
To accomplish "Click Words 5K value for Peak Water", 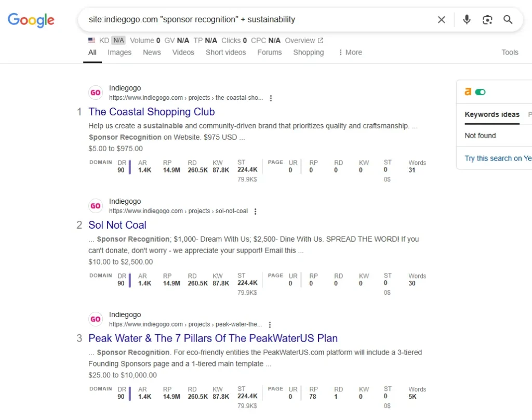I will point(412,397).
